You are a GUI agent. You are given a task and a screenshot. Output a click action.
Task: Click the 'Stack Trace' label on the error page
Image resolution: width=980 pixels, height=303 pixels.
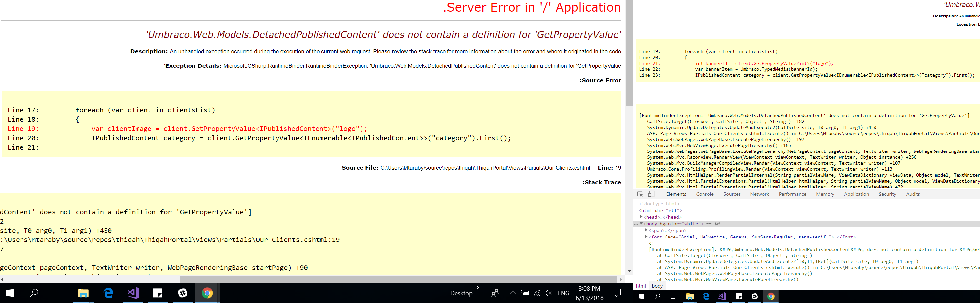602,182
